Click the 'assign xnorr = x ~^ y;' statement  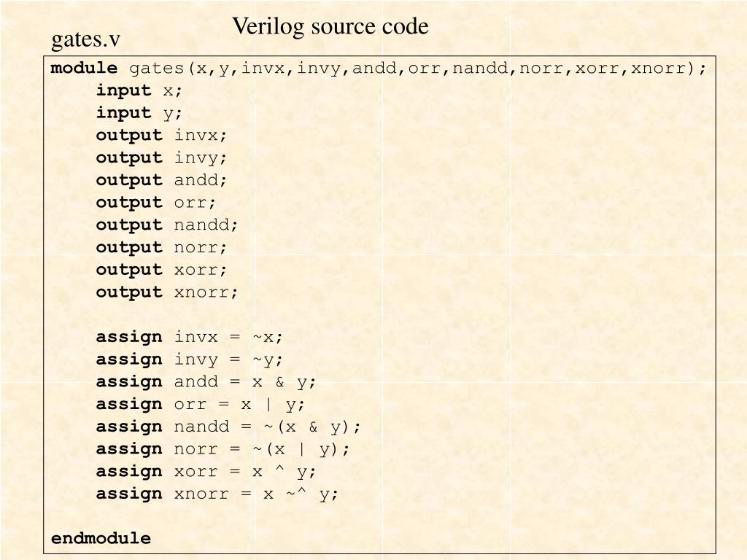(x=217, y=494)
